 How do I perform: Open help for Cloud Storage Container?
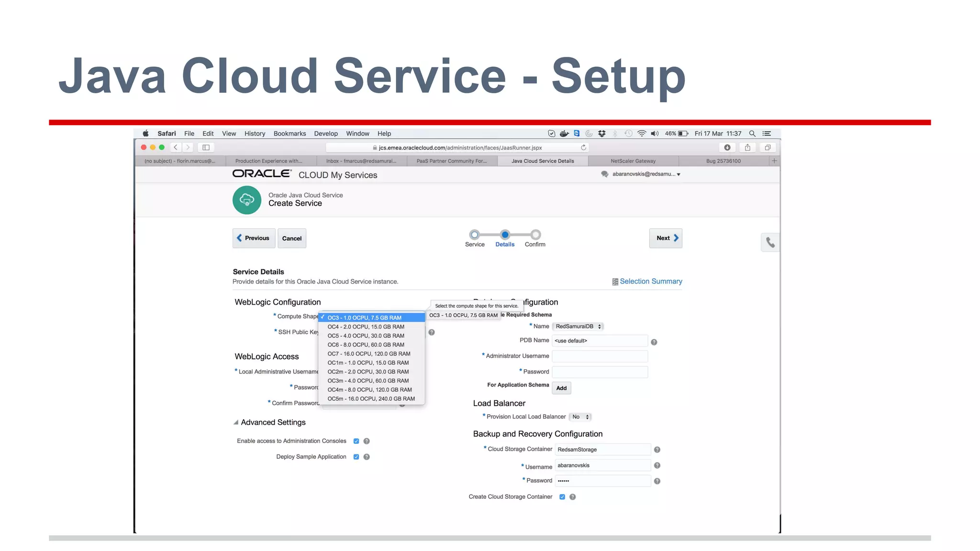657,450
